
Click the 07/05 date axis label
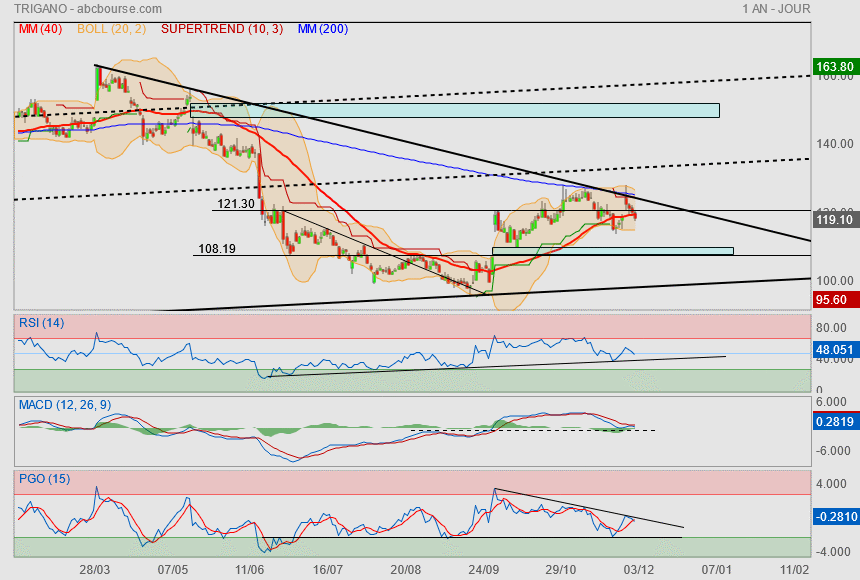click(172, 570)
